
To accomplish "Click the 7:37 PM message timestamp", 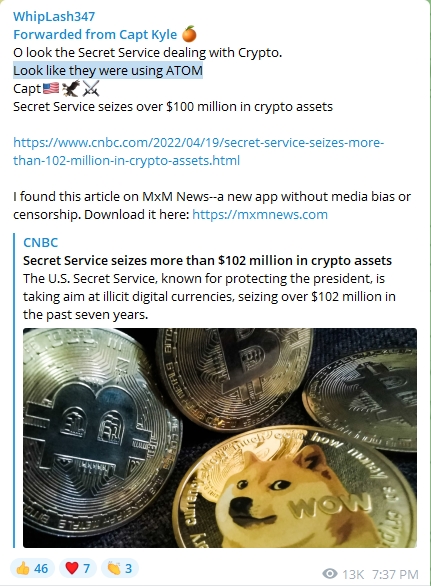I will tap(395, 574).
